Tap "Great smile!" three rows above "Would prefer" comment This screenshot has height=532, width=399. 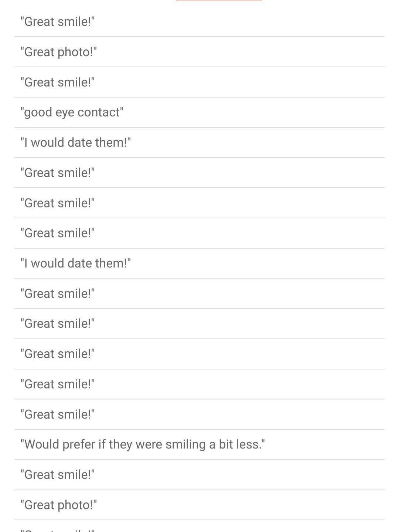[x=58, y=354]
